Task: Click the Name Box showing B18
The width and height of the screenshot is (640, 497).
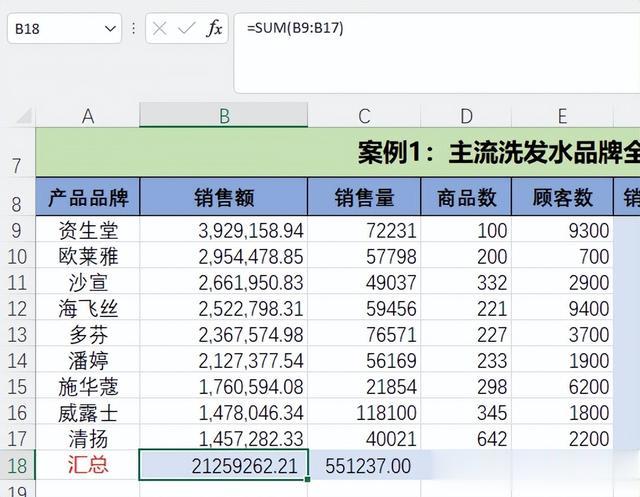Action: pyautogui.click(x=64, y=29)
